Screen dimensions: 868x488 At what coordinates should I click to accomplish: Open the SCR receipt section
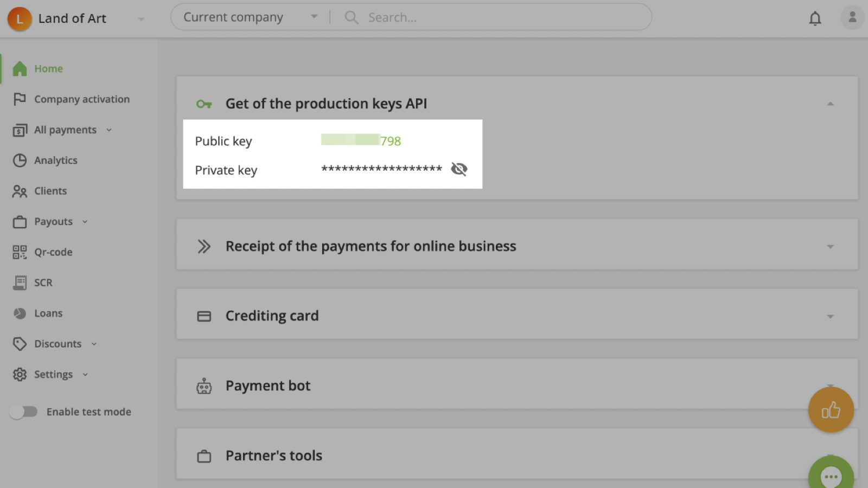43,282
